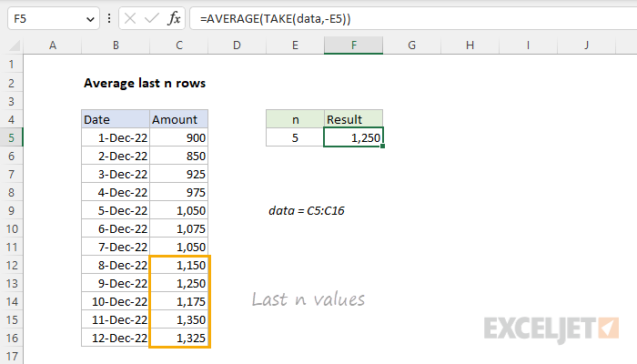Click the 2-Dec-22 date cell

pyautogui.click(x=116, y=156)
